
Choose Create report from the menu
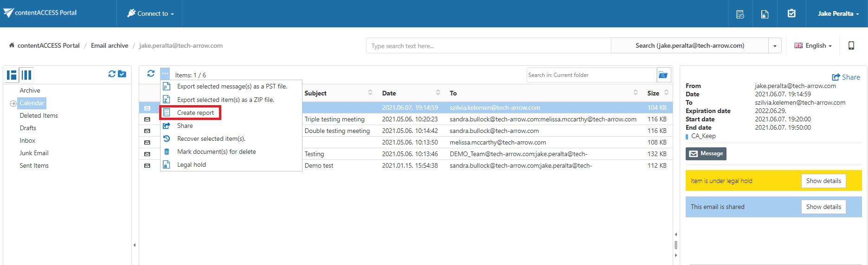click(x=195, y=113)
